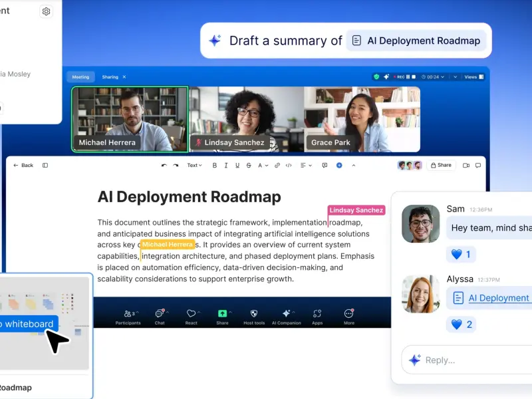Open settings with the gear icon

point(46,11)
